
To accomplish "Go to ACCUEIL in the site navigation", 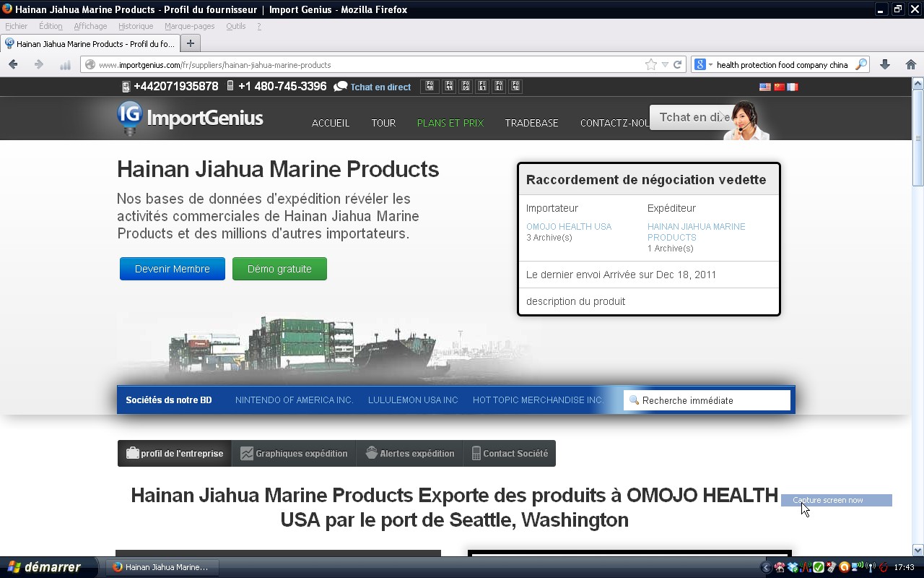I will tap(331, 123).
